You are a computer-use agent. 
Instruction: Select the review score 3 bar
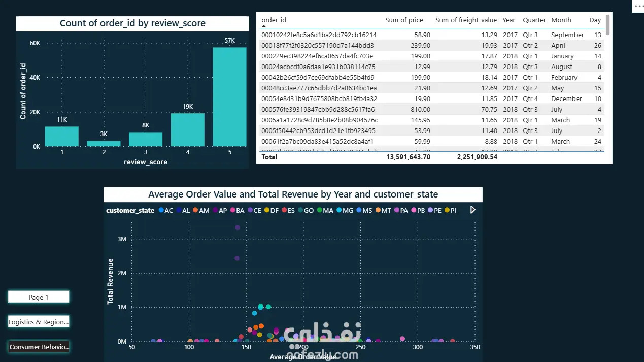(146, 139)
